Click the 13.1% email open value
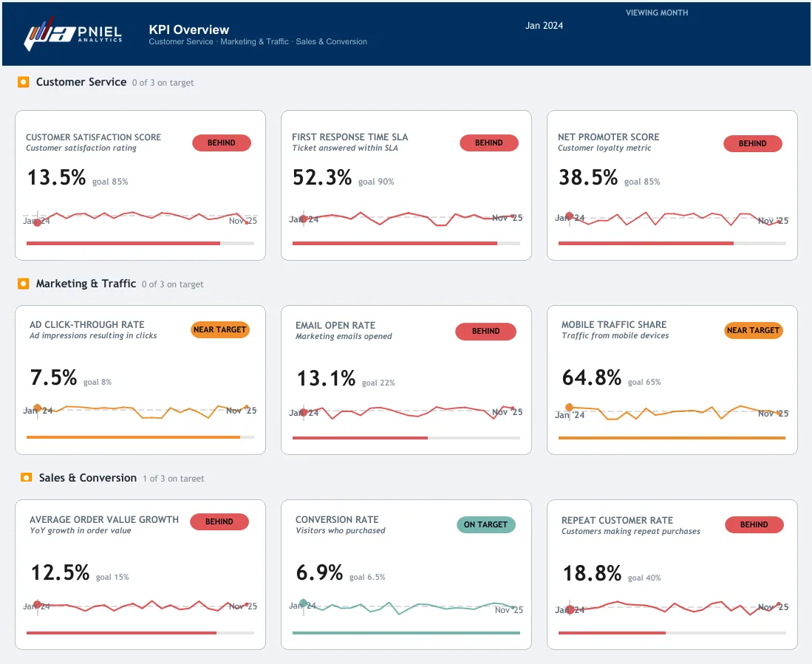The width and height of the screenshot is (812, 664). 327,378
